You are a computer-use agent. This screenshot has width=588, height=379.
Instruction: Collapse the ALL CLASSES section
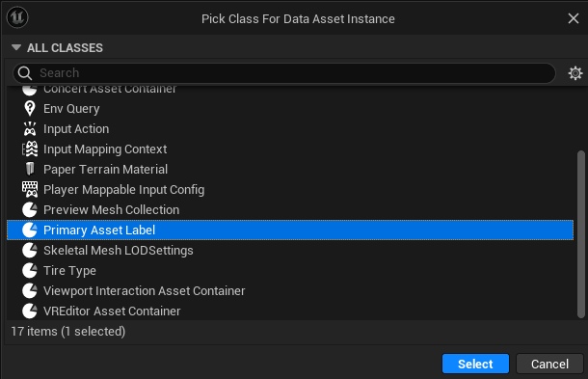[16, 47]
